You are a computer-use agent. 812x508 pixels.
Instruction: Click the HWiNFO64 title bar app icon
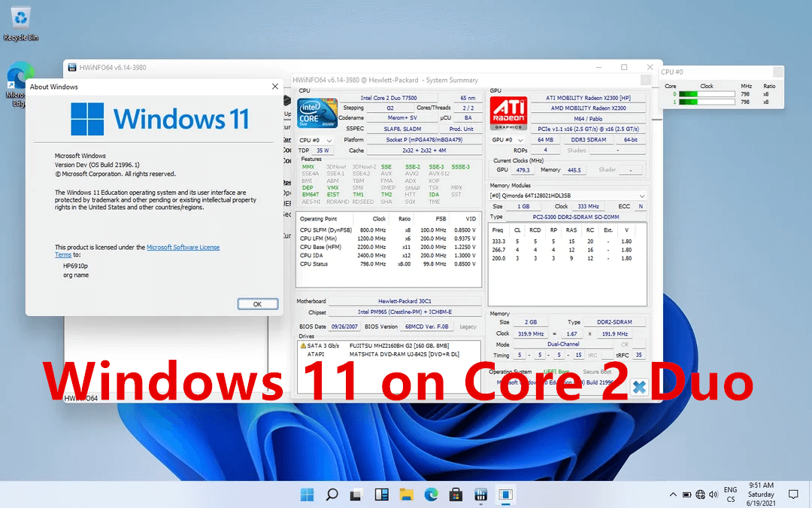(72, 68)
